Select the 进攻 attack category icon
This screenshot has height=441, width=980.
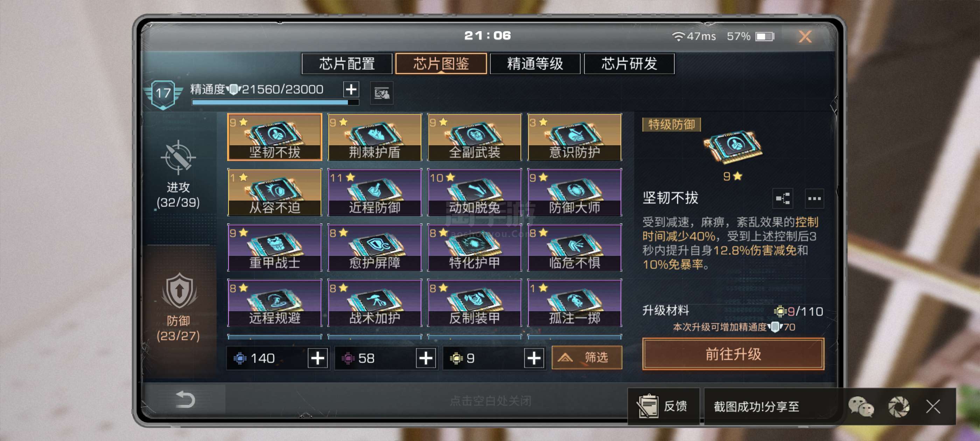coord(178,157)
